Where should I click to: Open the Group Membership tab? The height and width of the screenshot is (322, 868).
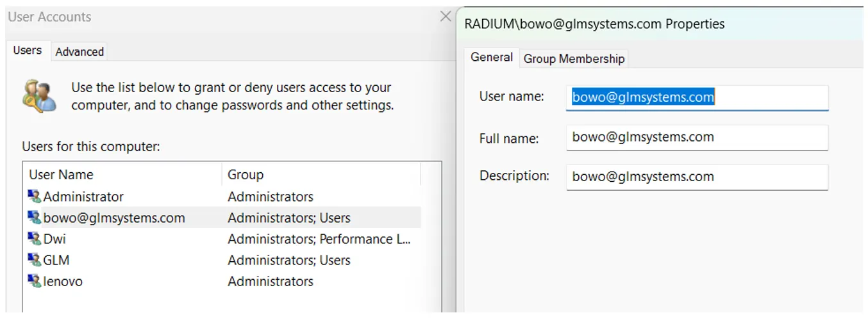coord(574,59)
